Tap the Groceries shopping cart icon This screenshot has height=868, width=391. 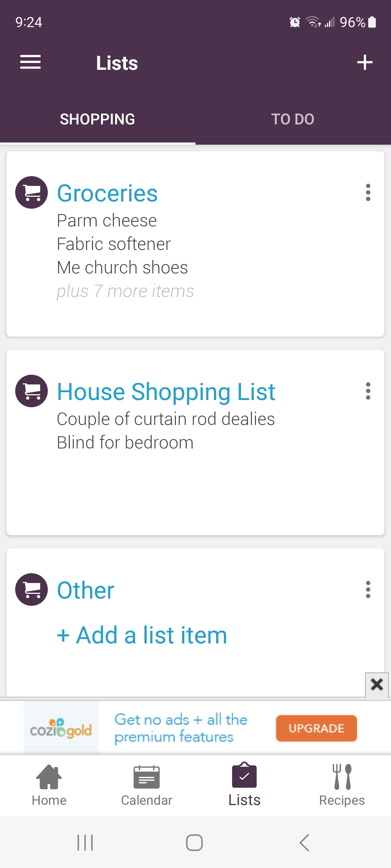pos(31,192)
